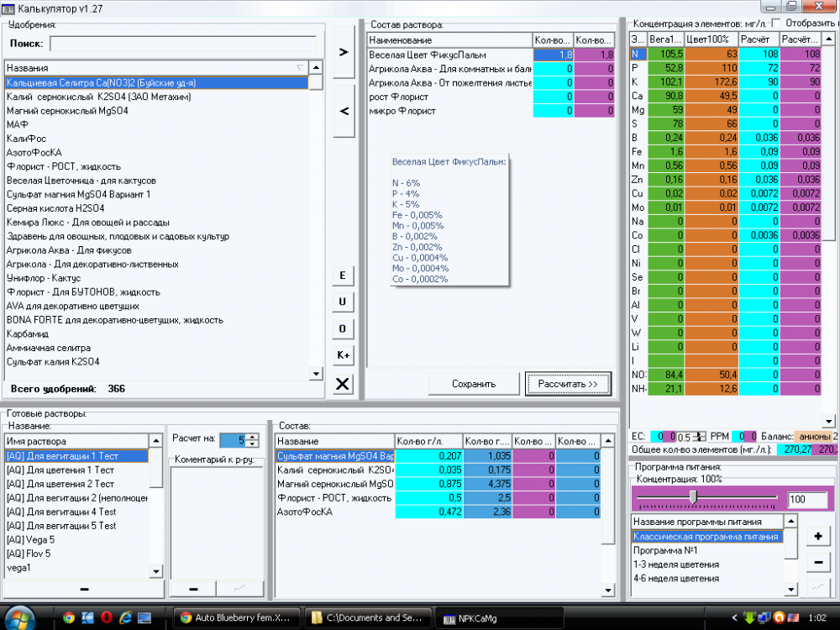Click the ">" add fertilizer arrow button
Viewport: 840px width, 630px height.
pos(344,52)
